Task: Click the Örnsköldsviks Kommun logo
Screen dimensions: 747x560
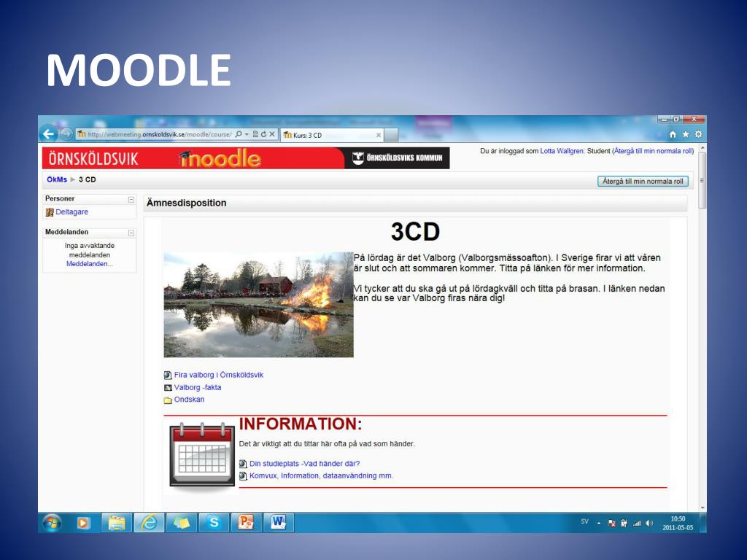Action: tap(397, 158)
